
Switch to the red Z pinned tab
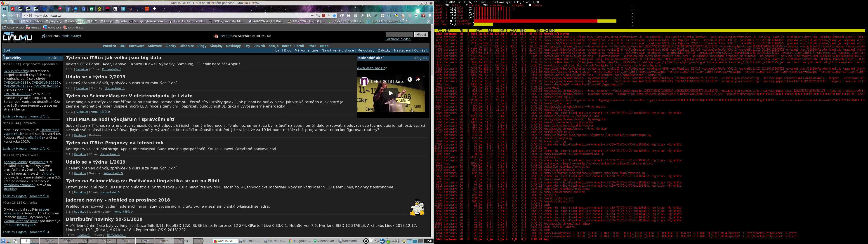tap(12, 9)
